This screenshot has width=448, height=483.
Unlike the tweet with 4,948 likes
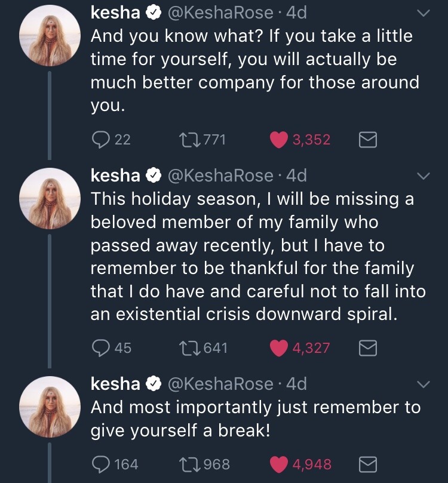pyautogui.click(x=279, y=464)
